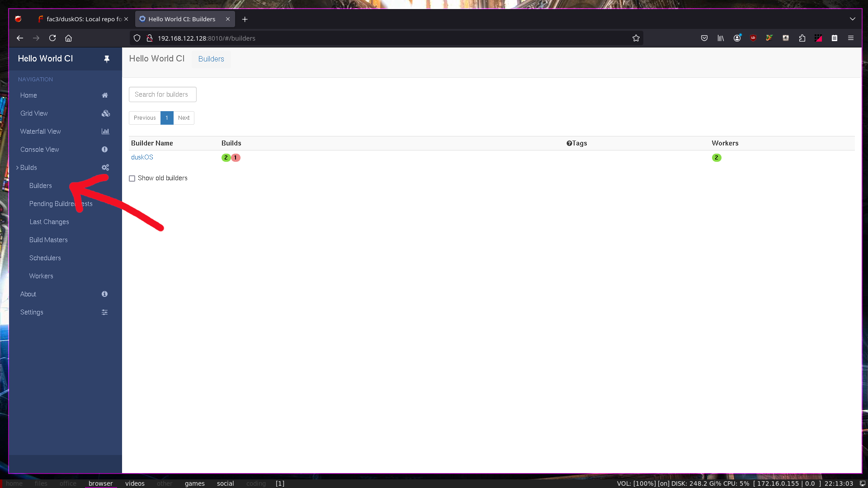The height and width of the screenshot is (488, 868).
Task: Click the Home navigation icon
Action: [104, 95]
